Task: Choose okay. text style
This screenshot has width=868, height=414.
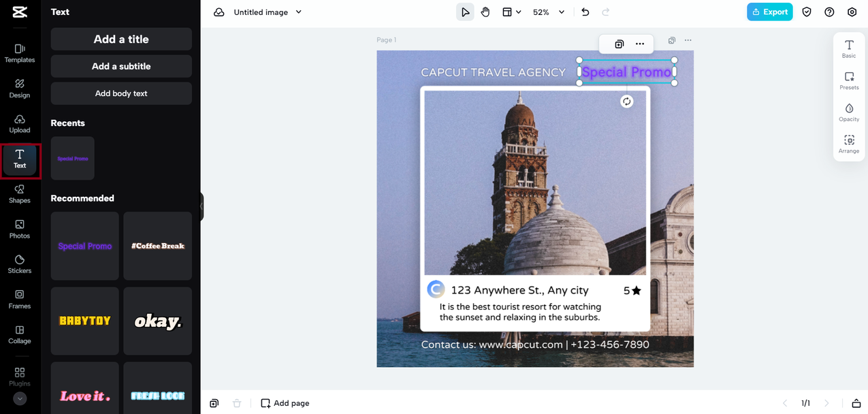Action: click(x=158, y=321)
